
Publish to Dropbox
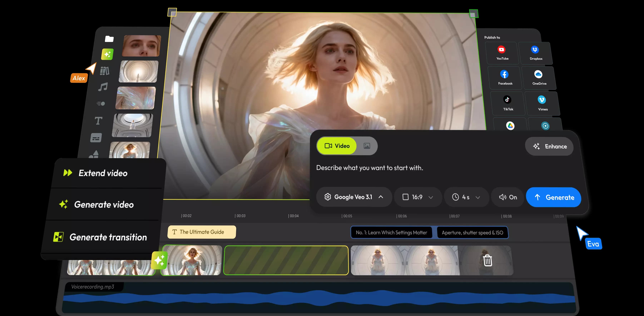(x=535, y=53)
